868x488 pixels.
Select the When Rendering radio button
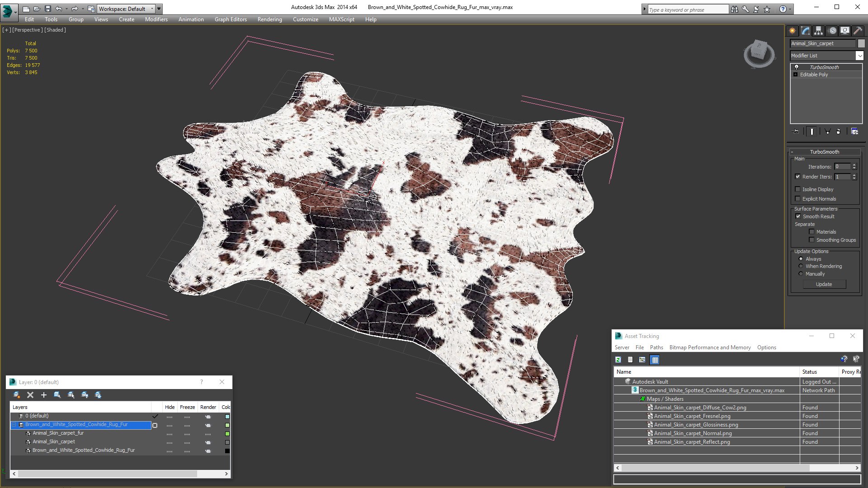pos(801,266)
